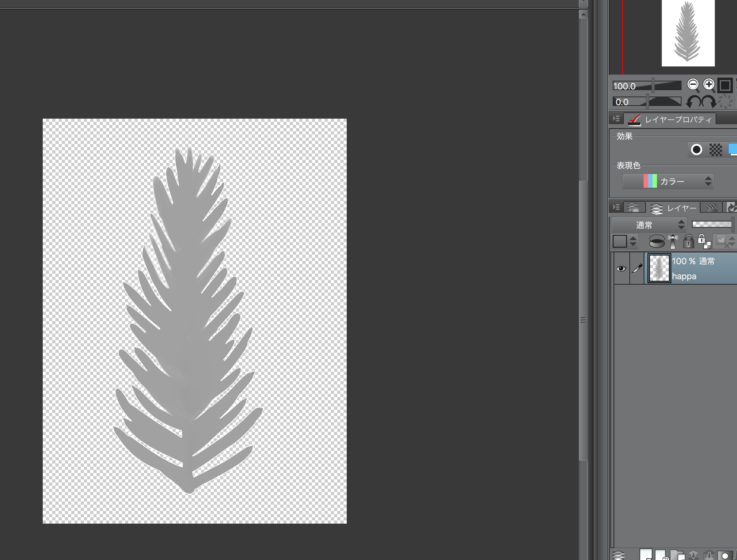Toggle lock transparent pixels icon
The image size is (737, 560).
704,241
